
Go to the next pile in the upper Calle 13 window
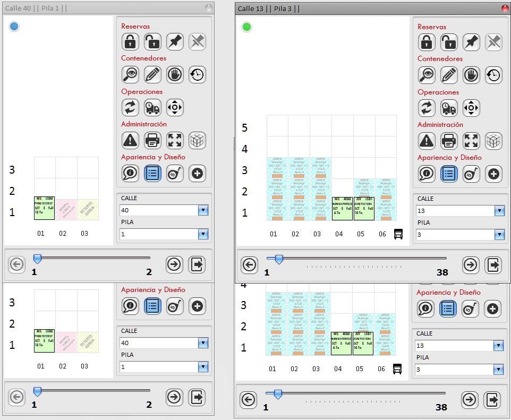pos(471,265)
